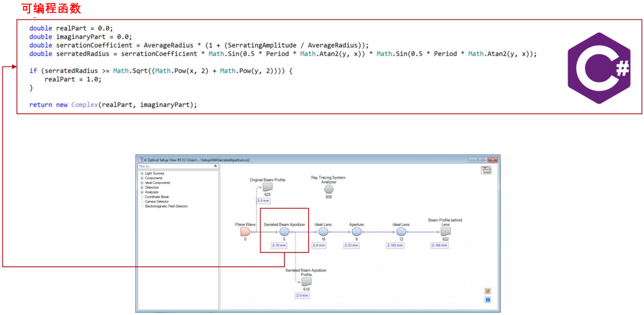
Task: Click 'Z: 165 mm' under detector 622
Action: pos(440,245)
